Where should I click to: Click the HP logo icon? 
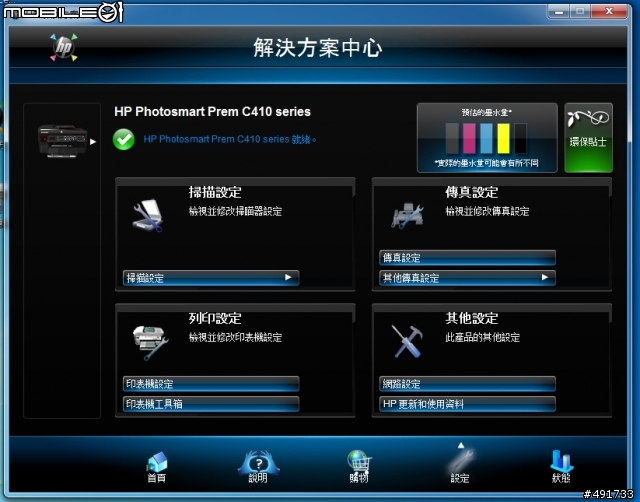tap(64, 48)
